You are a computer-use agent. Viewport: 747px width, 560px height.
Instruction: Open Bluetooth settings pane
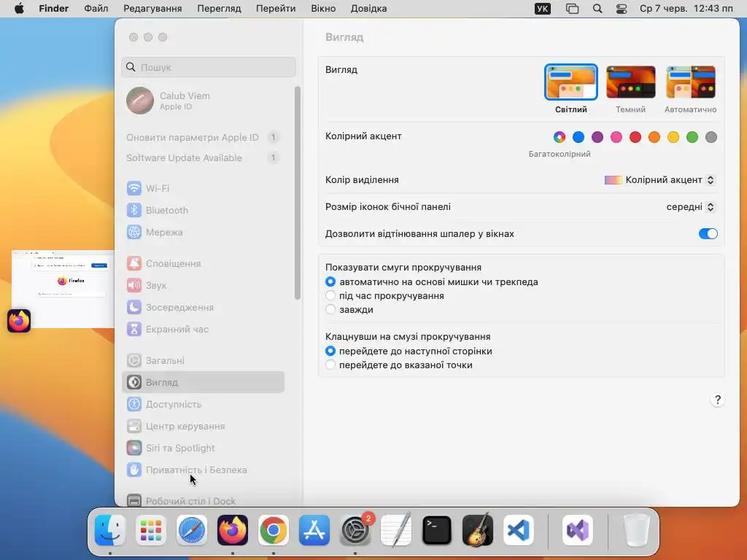tap(204, 210)
